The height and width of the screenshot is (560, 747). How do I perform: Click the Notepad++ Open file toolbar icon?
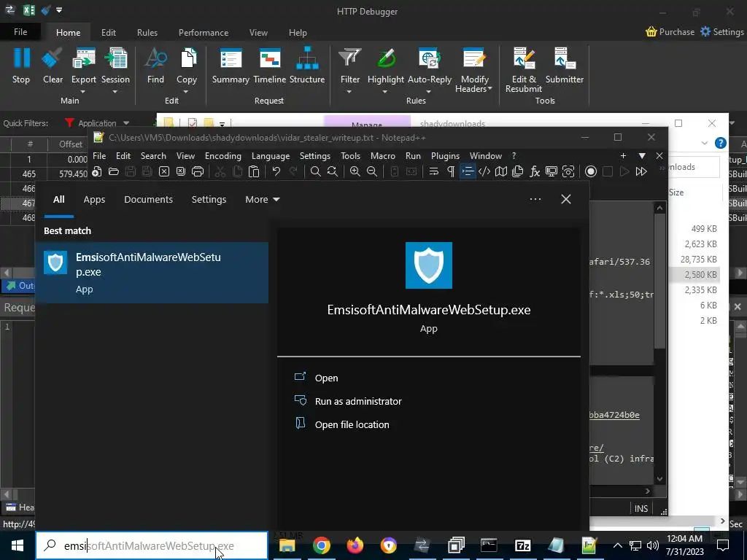pyautogui.click(x=113, y=171)
